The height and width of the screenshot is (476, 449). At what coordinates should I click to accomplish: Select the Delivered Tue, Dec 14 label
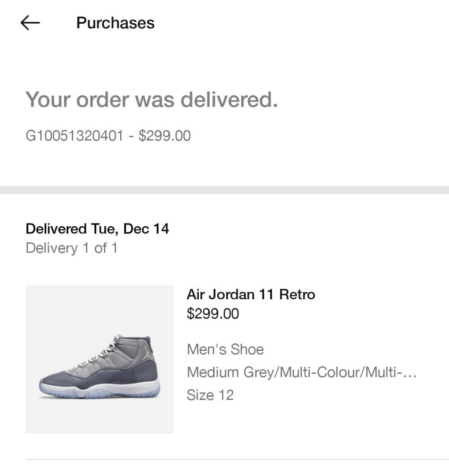[97, 229]
